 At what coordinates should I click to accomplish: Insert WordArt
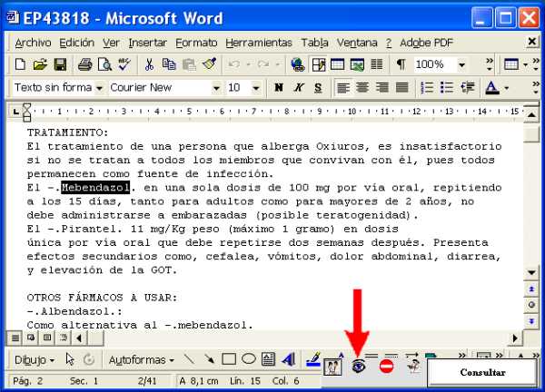pos(289,359)
